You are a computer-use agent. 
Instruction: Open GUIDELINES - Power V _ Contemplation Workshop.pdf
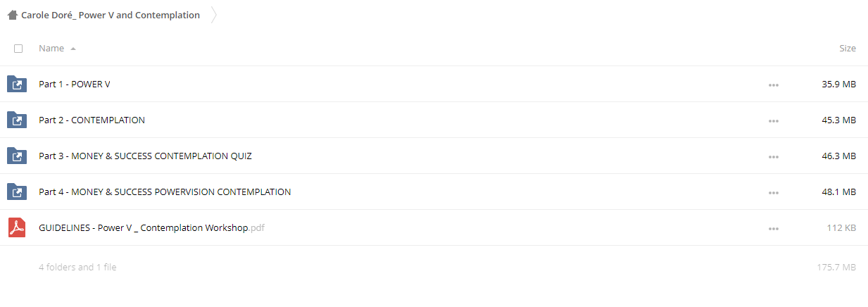151,227
